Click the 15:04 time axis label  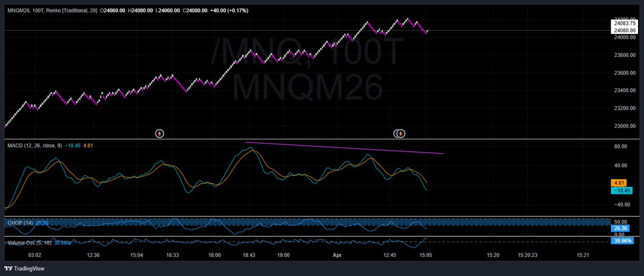(x=137, y=255)
